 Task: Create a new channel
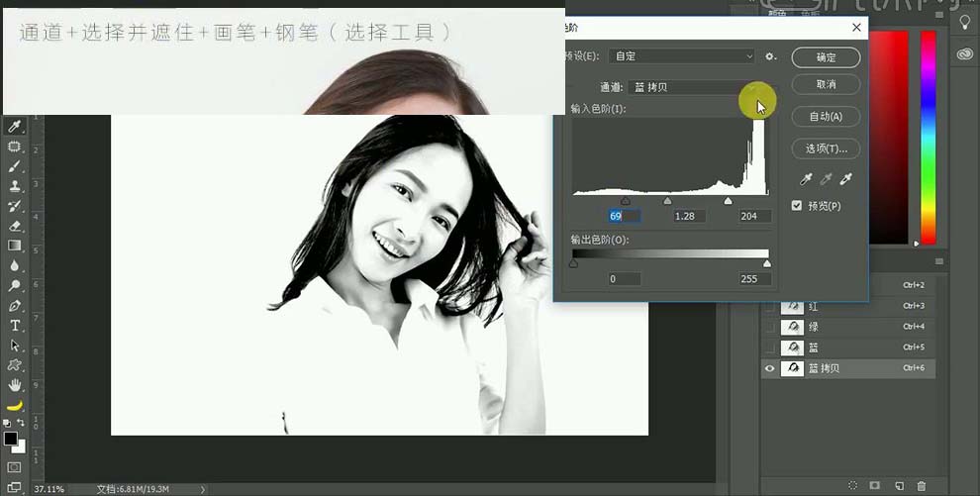point(899,485)
